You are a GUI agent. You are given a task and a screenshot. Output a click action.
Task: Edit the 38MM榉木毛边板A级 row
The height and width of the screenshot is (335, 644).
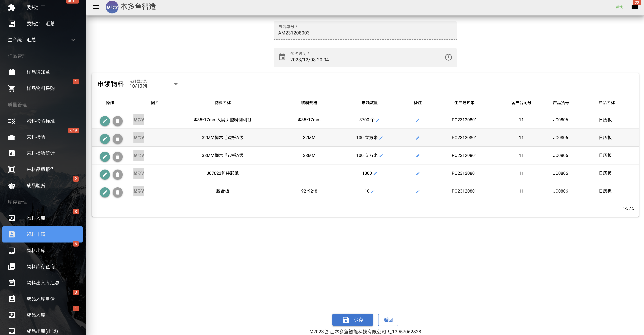(105, 157)
